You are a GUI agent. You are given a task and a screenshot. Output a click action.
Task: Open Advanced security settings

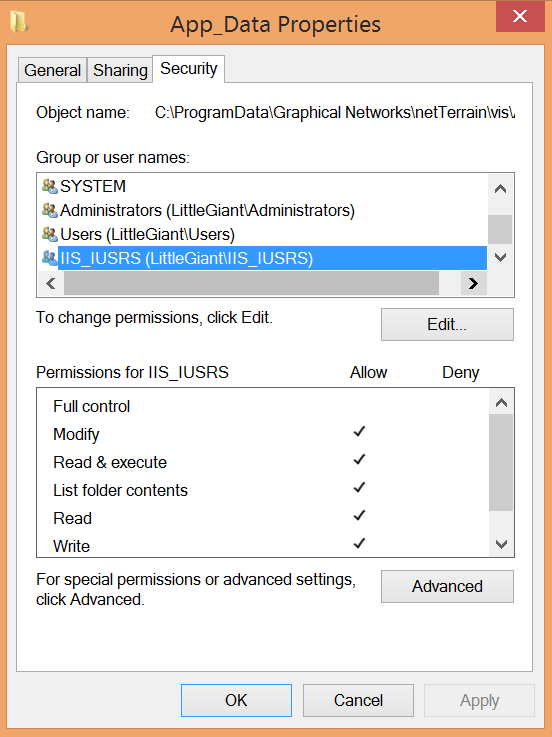point(447,586)
